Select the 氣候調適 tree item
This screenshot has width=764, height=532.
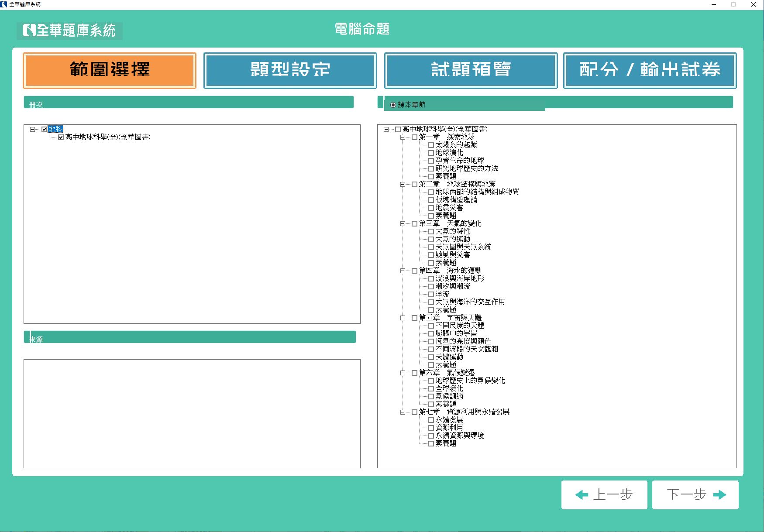pos(449,396)
